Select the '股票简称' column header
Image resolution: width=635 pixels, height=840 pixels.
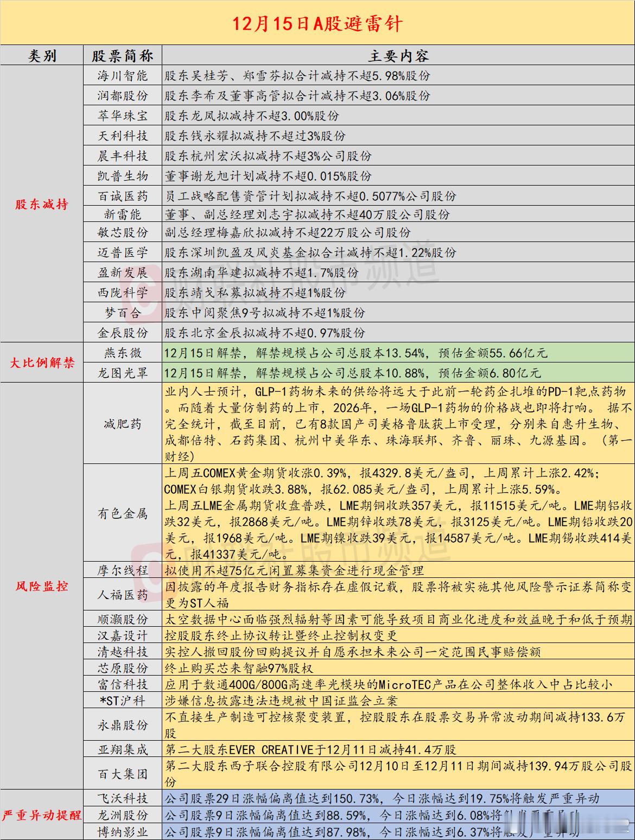coord(123,56)
